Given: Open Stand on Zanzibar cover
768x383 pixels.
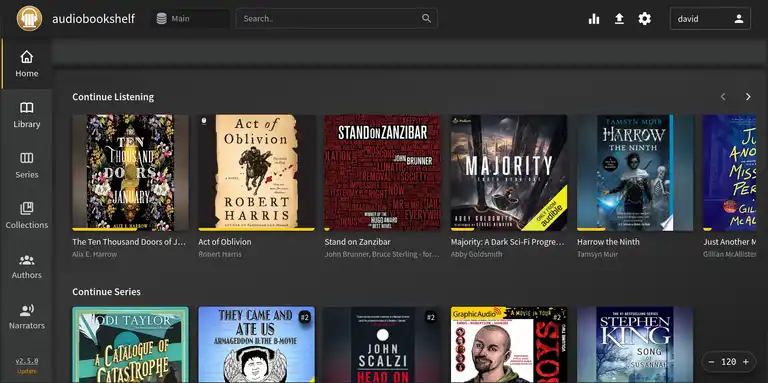Looking at the screenshot, I should pyautogui.click(x=383, y=172).
